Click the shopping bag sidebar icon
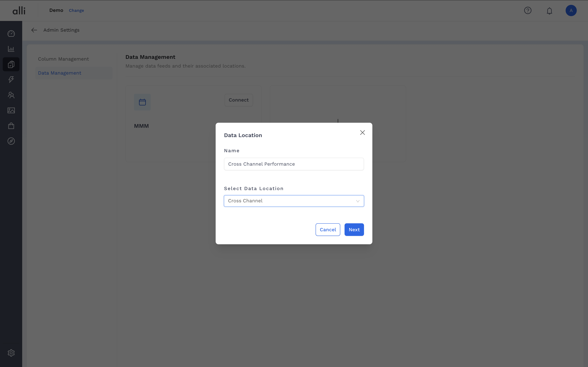The image size is (588, 367). click(11, 126)
